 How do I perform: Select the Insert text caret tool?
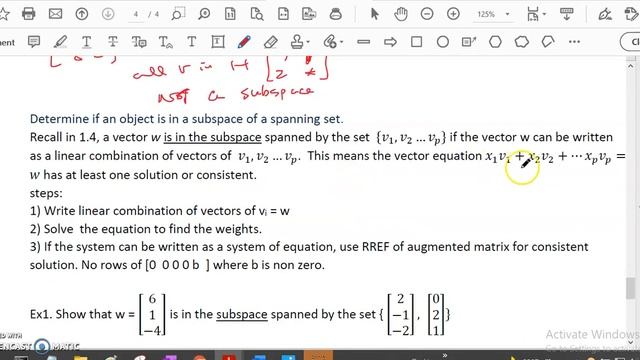(165, 42)
